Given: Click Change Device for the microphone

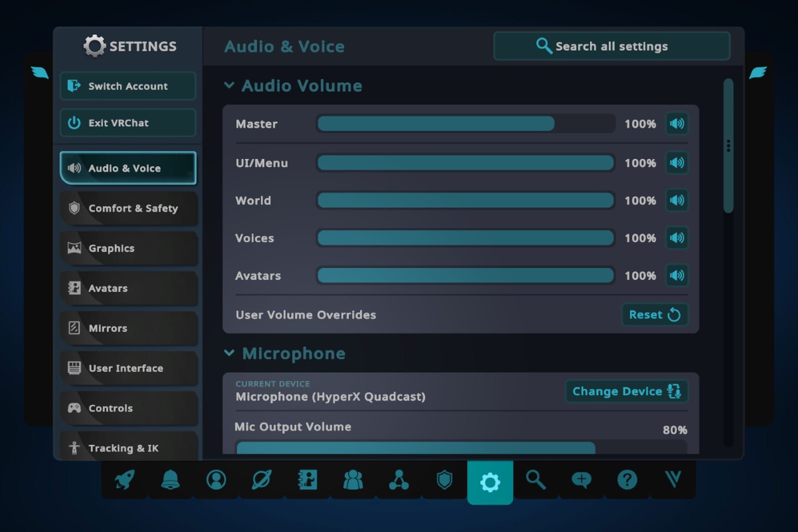Looking at the screenshot, I should [x=626, y=391].
